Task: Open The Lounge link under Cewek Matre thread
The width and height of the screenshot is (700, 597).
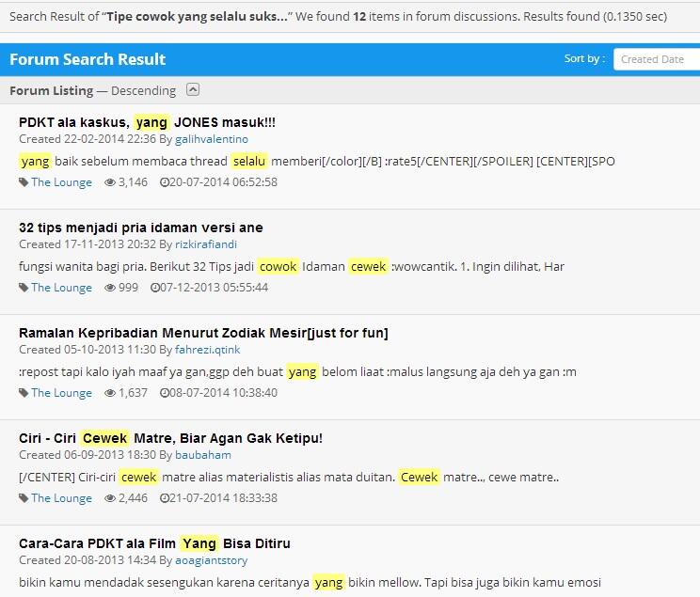Action: pyautogui.click(x=61, y=498)
